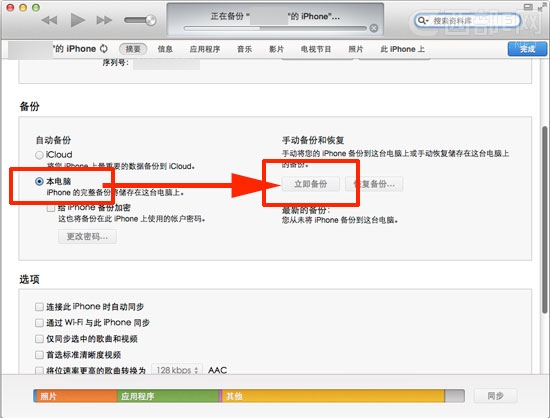Open the 摘要 tab

133,49
